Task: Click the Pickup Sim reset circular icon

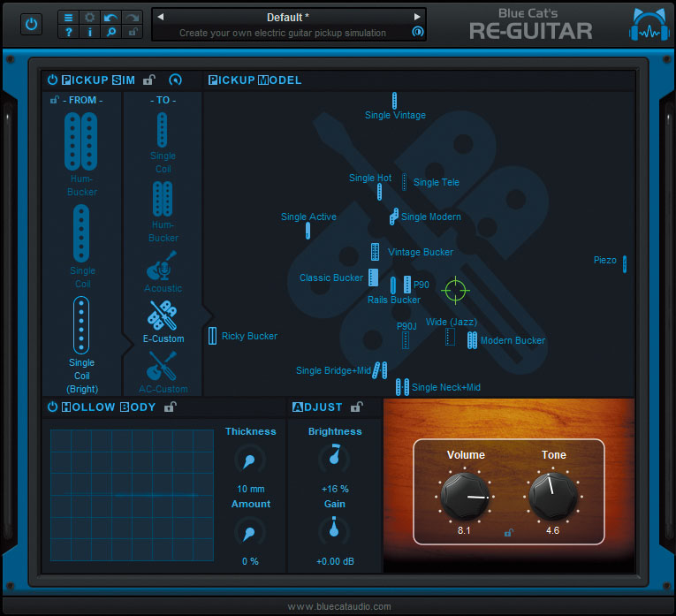Action: [x=175, y=80]
